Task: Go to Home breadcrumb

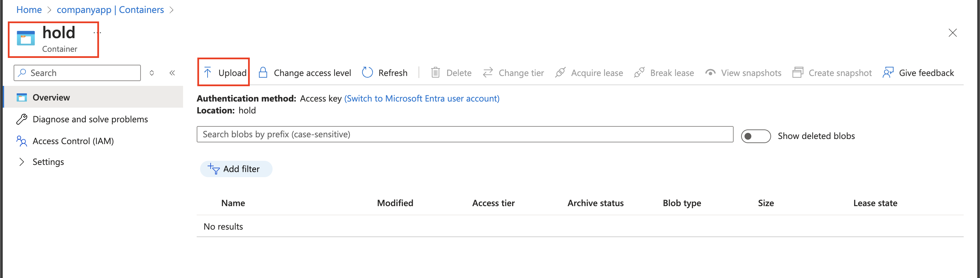Action: point(29,10)
